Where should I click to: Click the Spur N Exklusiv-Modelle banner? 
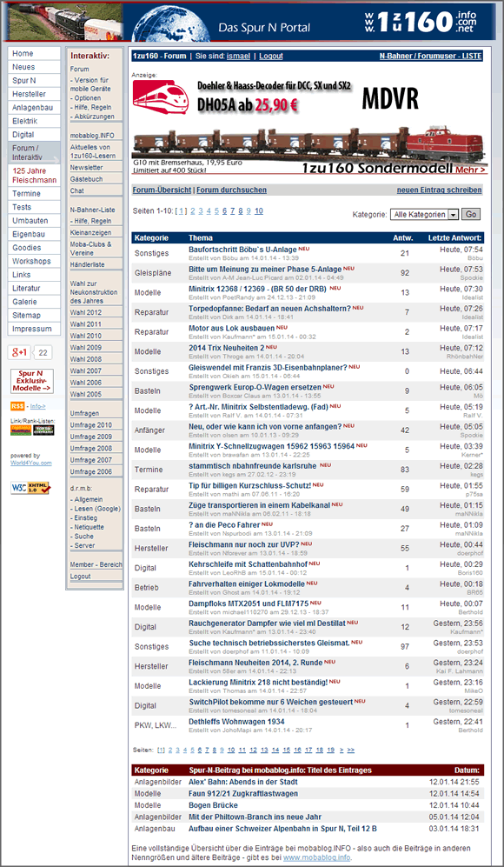pyautogui.click(x=32, y=381)
